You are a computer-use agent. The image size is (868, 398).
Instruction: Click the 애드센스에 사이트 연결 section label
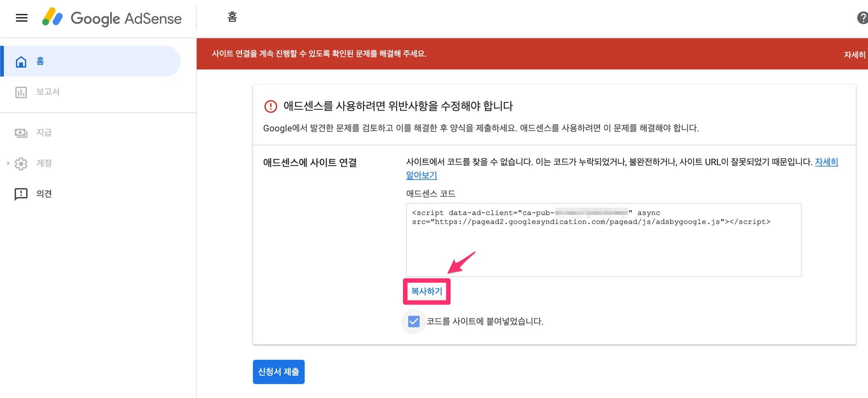[x=310, y=163]
